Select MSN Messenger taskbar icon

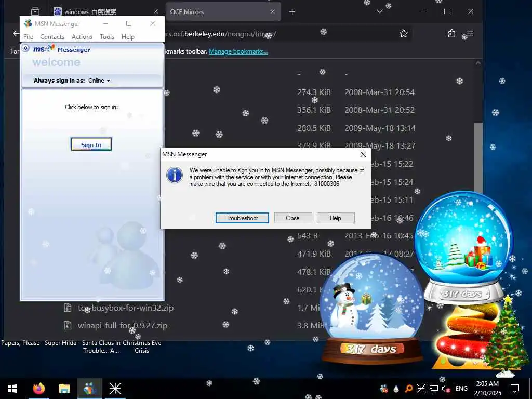pyautogui.click(x=89, y=389)
